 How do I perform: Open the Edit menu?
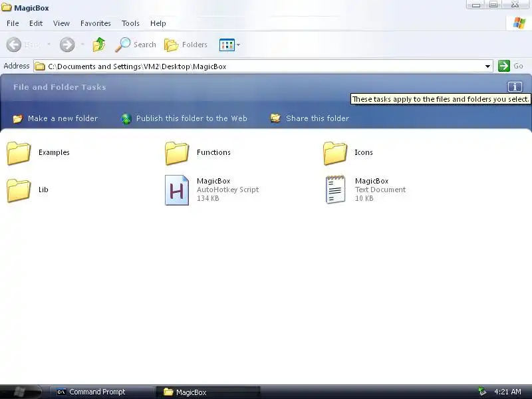coord(36,23)
